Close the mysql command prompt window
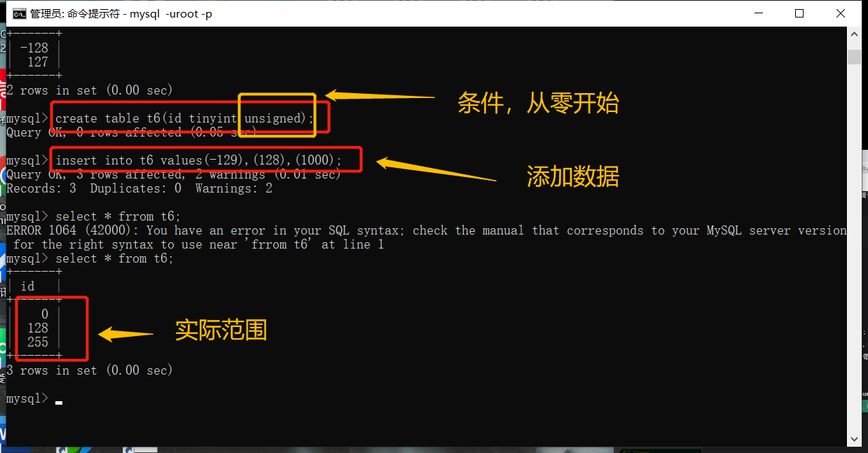This screenshot has height=453, width=868. (840, 13)
